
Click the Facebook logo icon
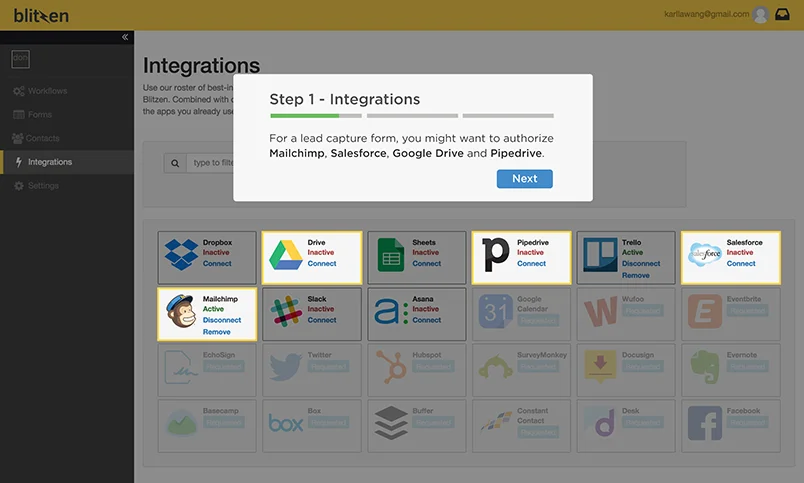[705, 424]
